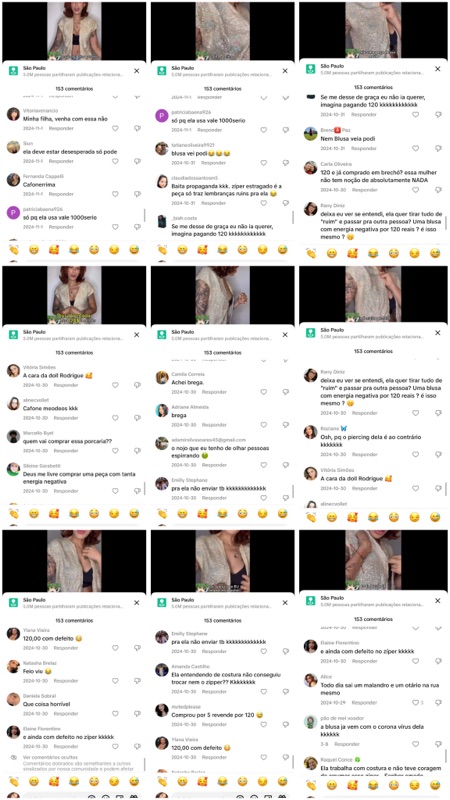Viewport: 450px width, 800px height.
Task: Like the 'Baita propaganda kkk' comment
Action: coord(264,203)
